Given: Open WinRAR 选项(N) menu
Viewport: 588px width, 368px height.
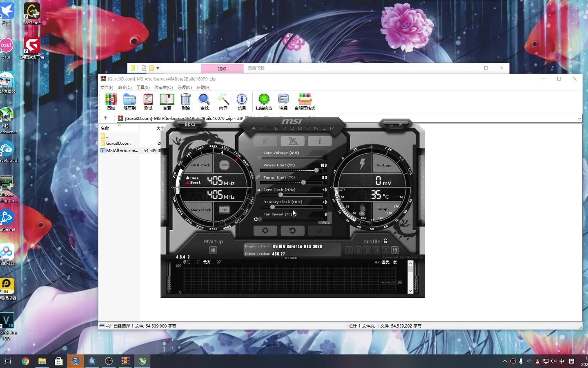Looking at the screenshot, I should [185, 88].
